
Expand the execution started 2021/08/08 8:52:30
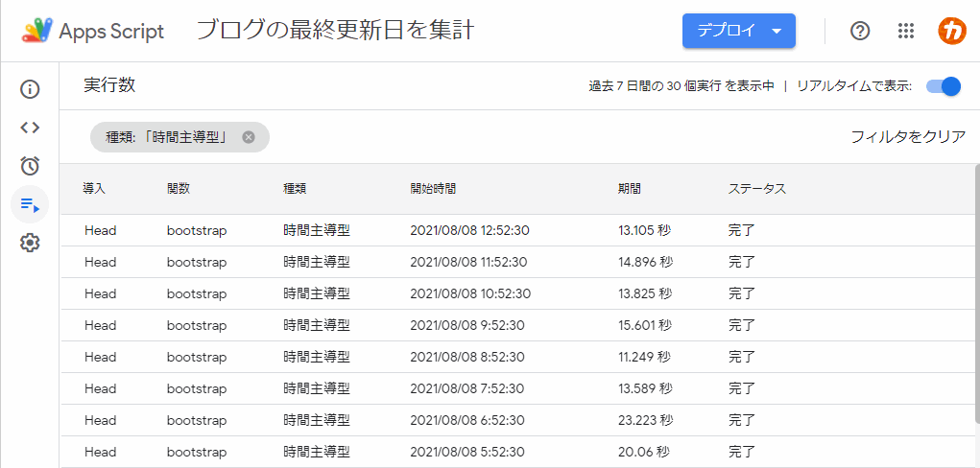point(518,358)
